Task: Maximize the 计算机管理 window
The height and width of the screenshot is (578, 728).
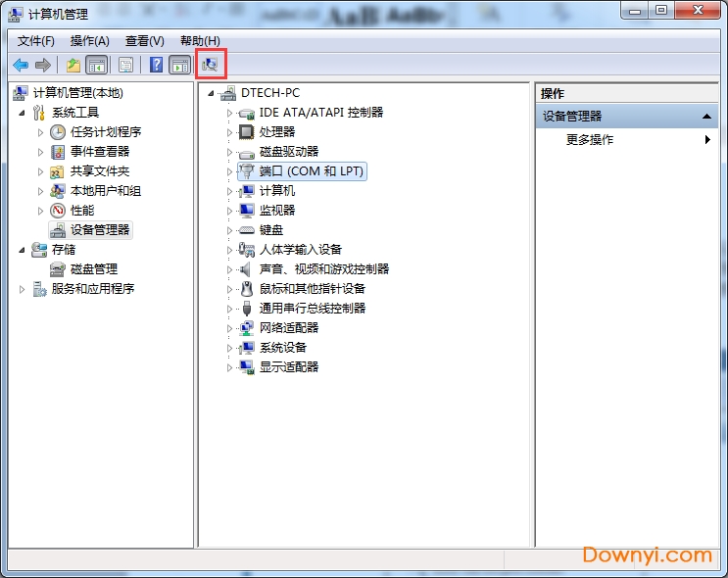Action: tap(661, 11)
